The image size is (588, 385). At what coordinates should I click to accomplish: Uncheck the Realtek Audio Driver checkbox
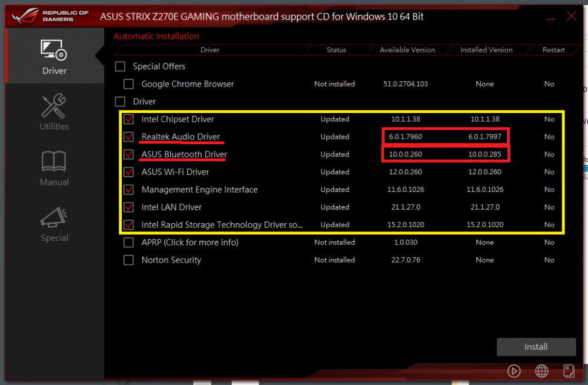click(x=129, y=137)
